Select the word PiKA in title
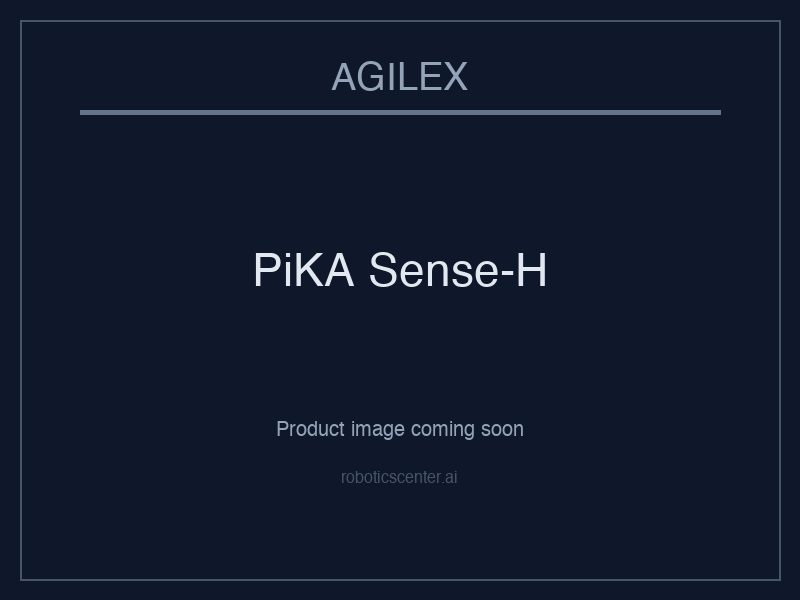This screenshot has width=800, height=600. [x=304, y=269]
